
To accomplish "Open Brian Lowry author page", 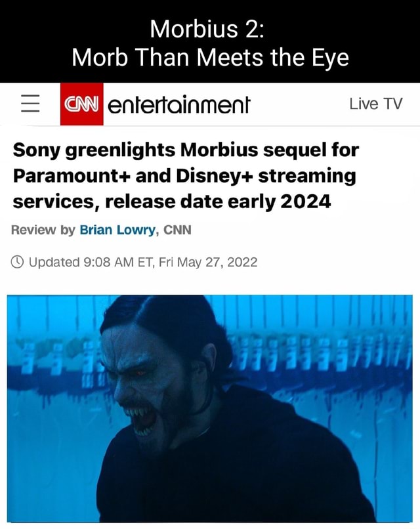I will point(117,230).
